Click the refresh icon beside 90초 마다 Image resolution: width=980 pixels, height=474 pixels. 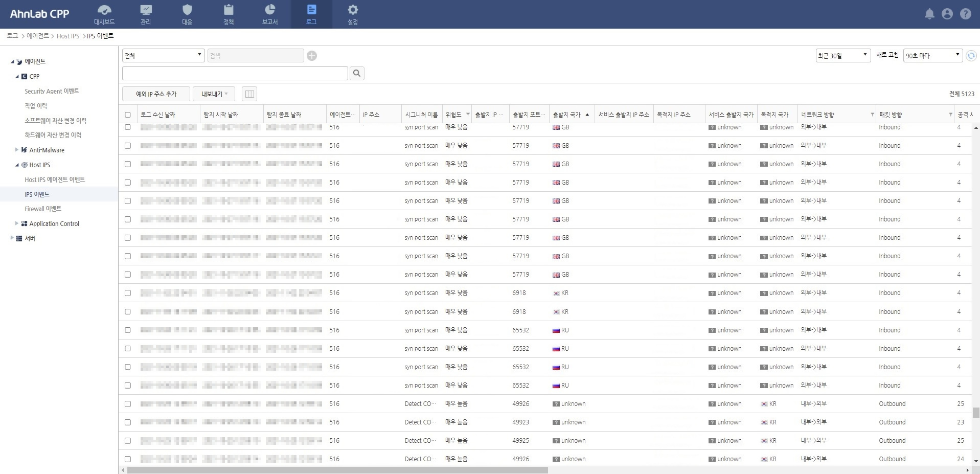tap(971, 55)
